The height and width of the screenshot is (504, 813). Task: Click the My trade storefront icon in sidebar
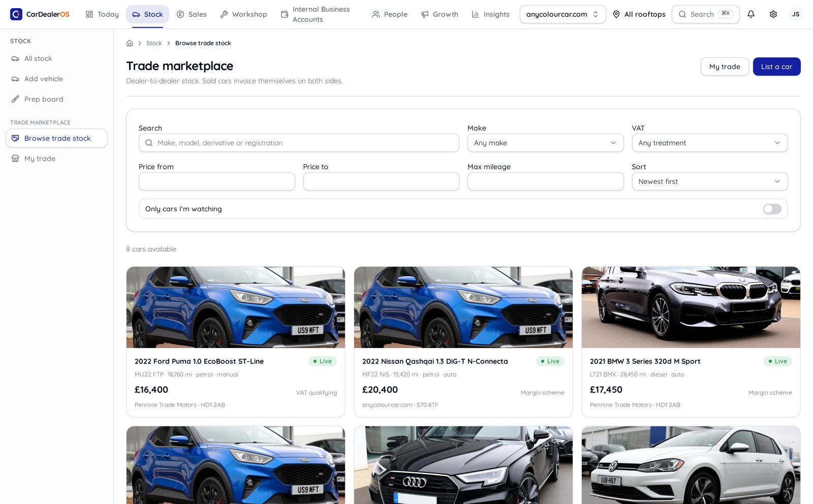tap(15, 159)
